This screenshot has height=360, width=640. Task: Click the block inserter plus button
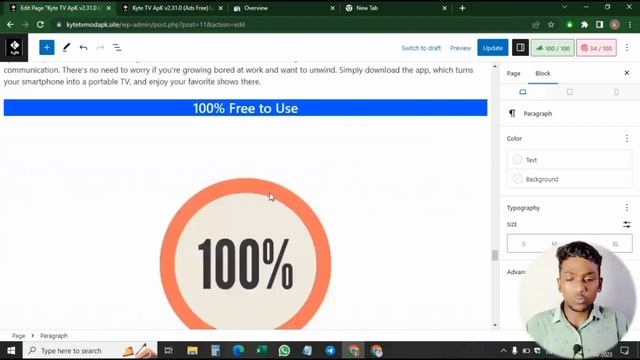(x=47, y=48)
